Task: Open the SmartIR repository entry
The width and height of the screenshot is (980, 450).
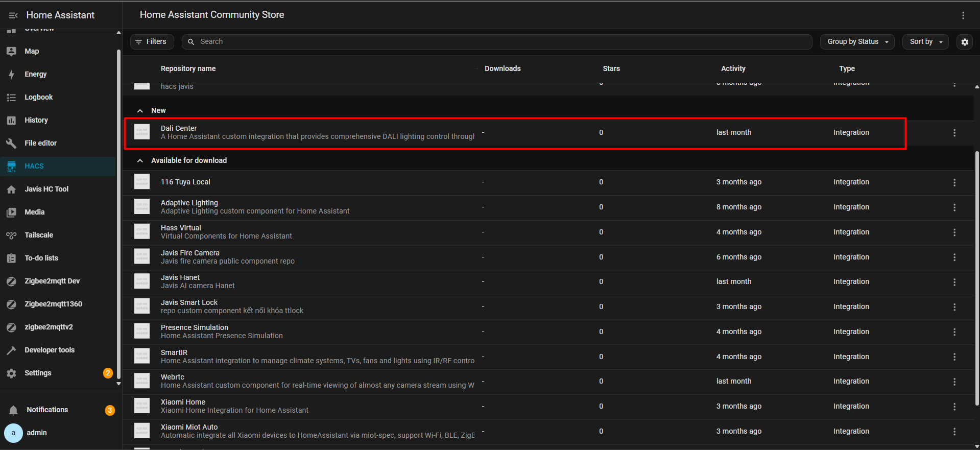Action: click(174, 353)
